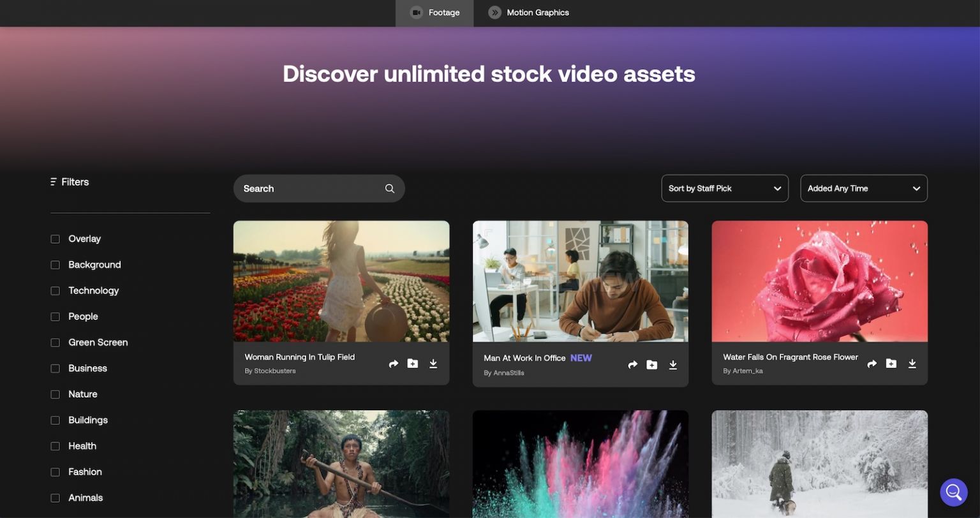The height and width of the screenshot is (518, 980).
Task: Click the chevron on the sort dropdown
Action: pyautogui.click(x=777, y=188)
